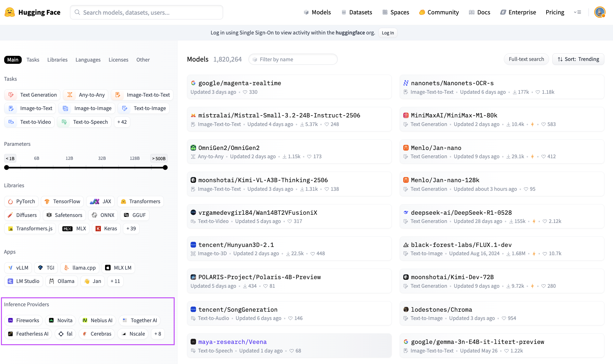
Task: Enable the Fireworks inference provider filter
Action: (24, 320)
